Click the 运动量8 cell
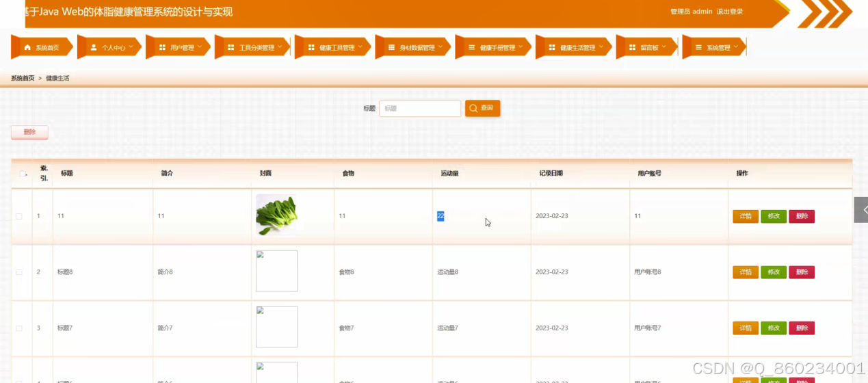 448,272
